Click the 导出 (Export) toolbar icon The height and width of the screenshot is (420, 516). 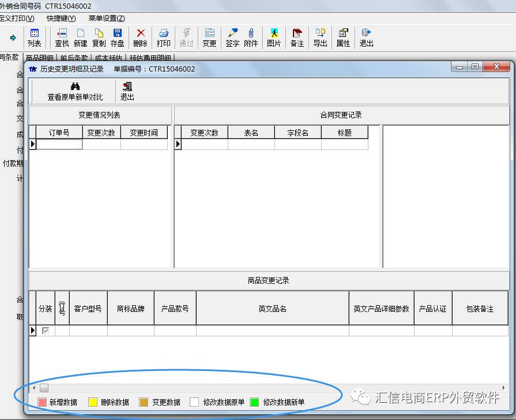pos(320,37)
